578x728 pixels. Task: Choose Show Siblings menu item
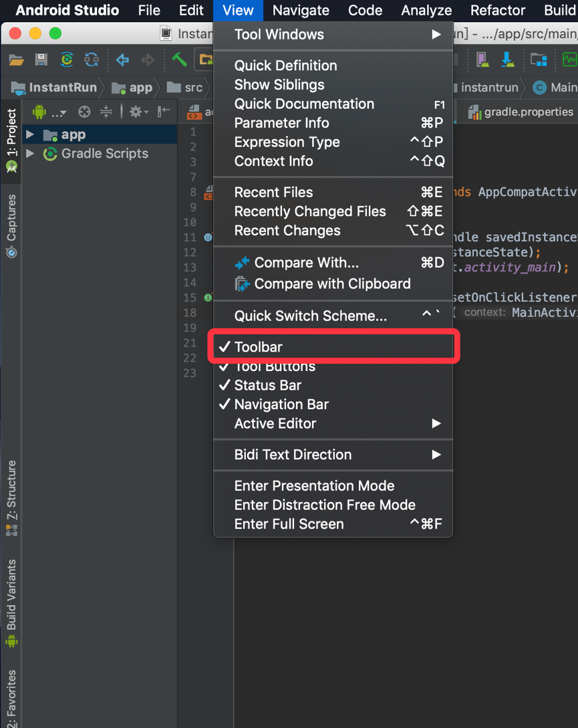333,84
